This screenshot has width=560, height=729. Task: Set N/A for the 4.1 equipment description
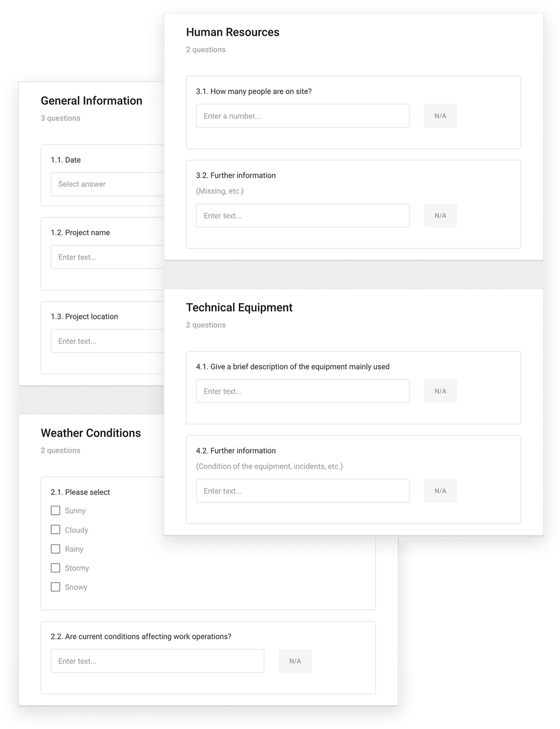coord(440,391)
